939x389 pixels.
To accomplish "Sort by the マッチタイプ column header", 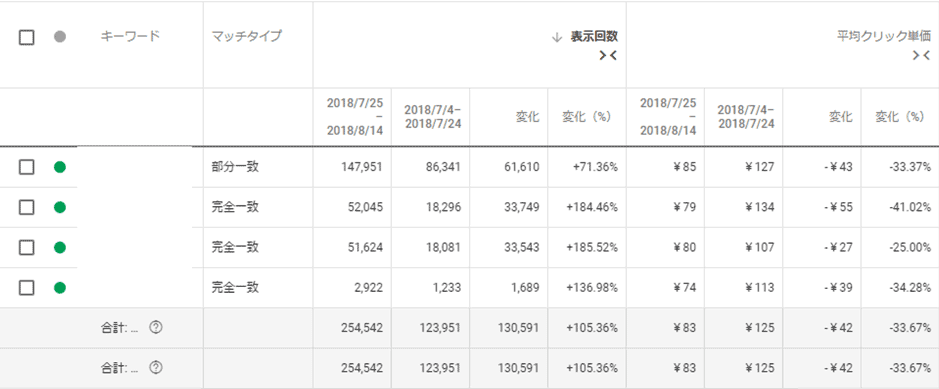I will (x=246, y=37).
